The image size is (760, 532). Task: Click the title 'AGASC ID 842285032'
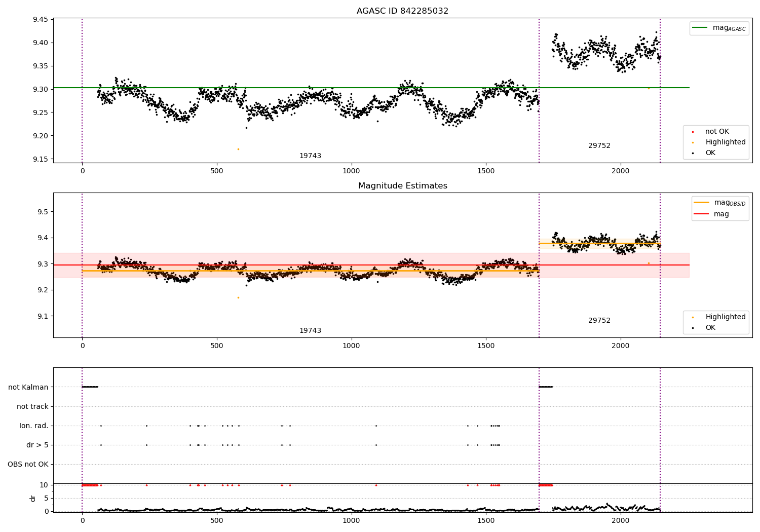[x=402, y=11]
